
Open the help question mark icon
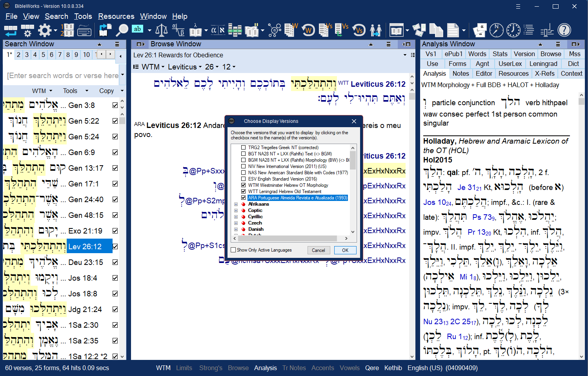click(x=564, y=30)
